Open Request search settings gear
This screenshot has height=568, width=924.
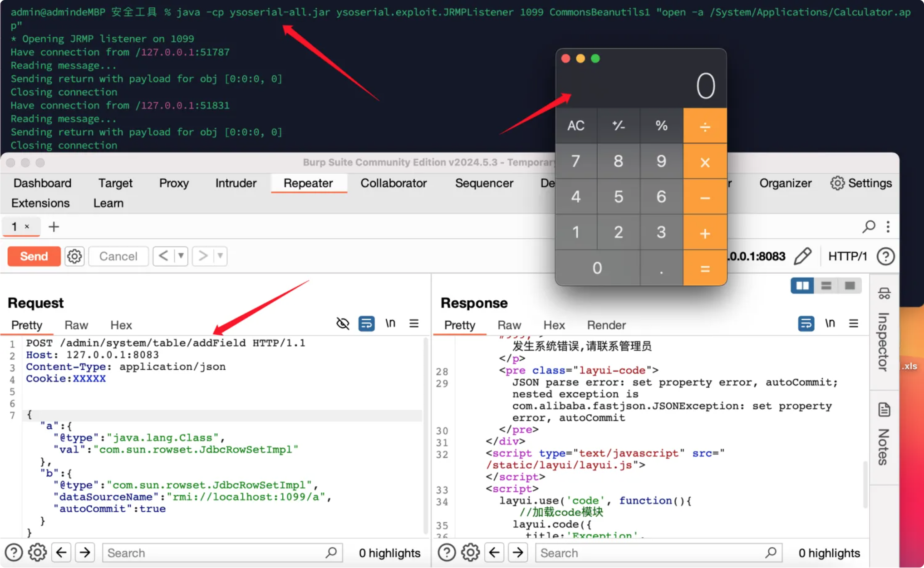click(x=37, y=553)
